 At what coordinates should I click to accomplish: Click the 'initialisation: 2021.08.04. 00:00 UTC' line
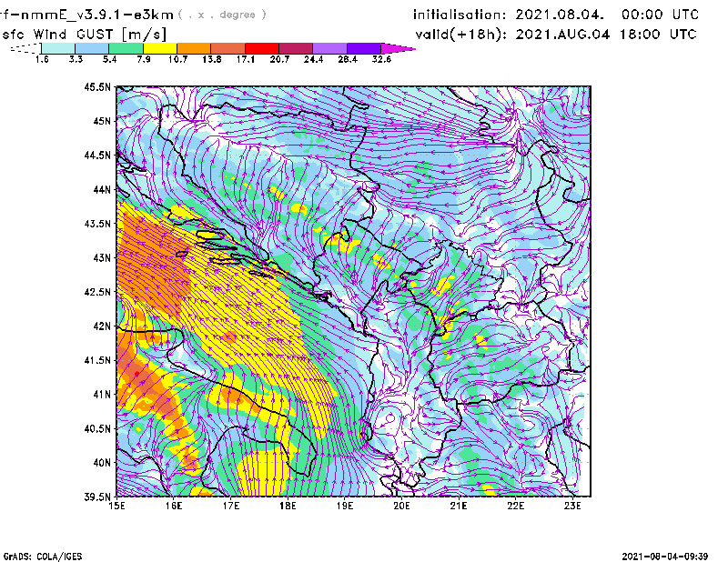point(556,15)
